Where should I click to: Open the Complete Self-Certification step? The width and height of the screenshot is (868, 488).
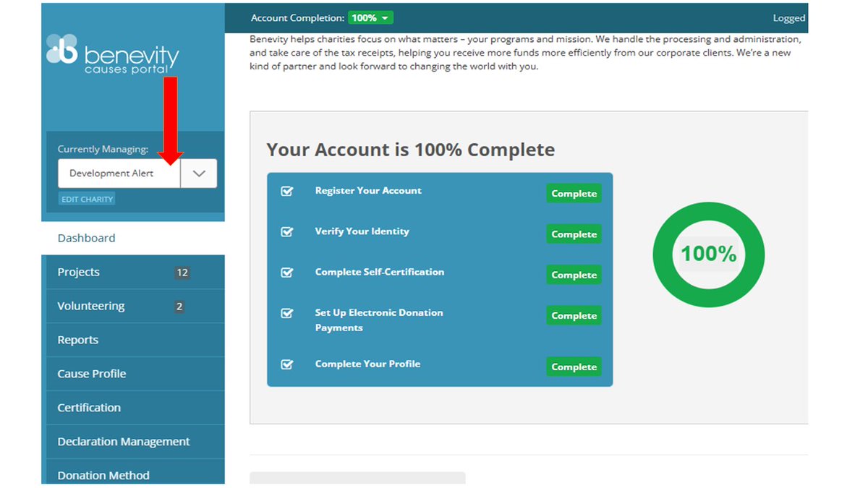coord(380,272)
